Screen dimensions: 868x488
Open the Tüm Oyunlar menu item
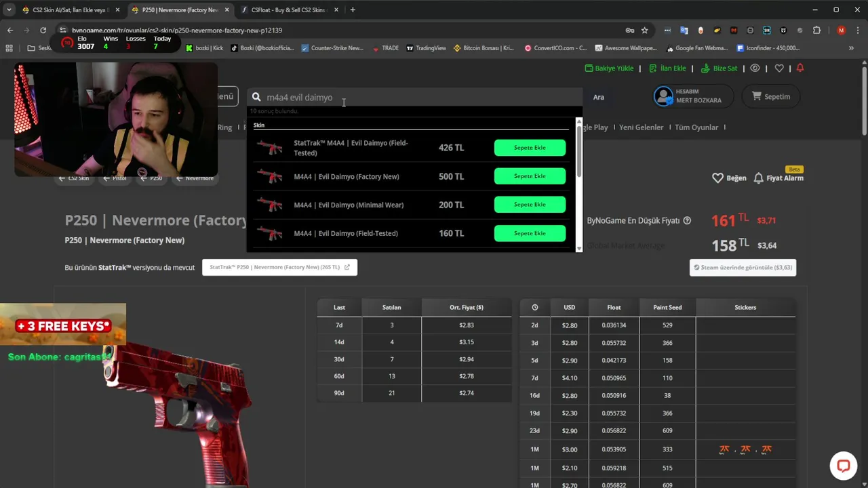coord(696,127)
